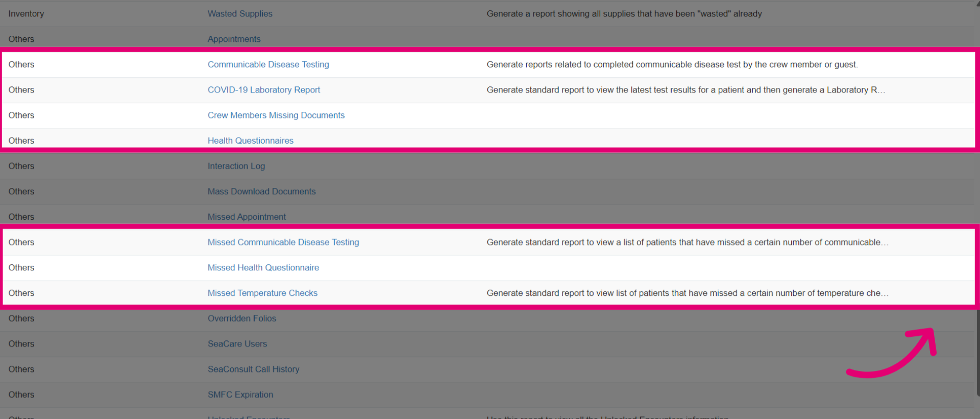The width and height of the screenshot is (980, 419).
Task: Click Others cell in Missed Health Questionnaire row
Action: 21,268
